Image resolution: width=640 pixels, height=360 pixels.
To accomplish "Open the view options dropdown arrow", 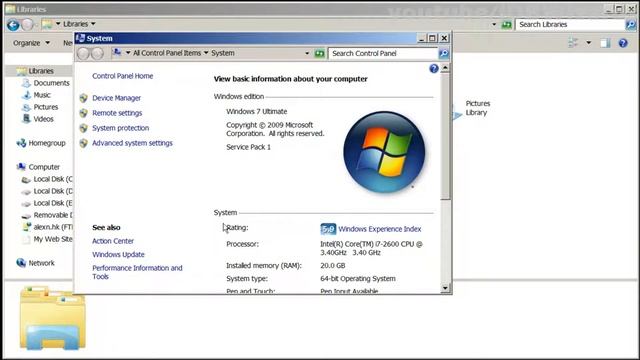I will tap(589, 42).
